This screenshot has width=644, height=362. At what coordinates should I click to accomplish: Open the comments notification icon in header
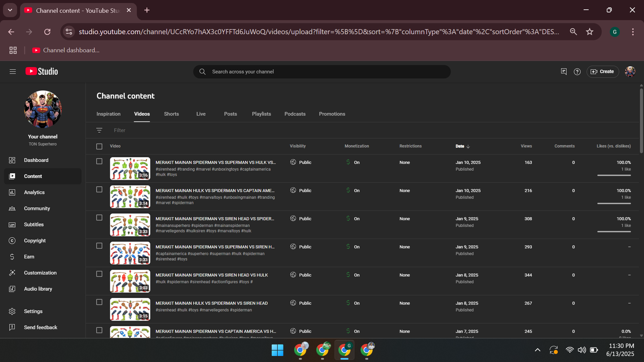[x=563, y=72]
